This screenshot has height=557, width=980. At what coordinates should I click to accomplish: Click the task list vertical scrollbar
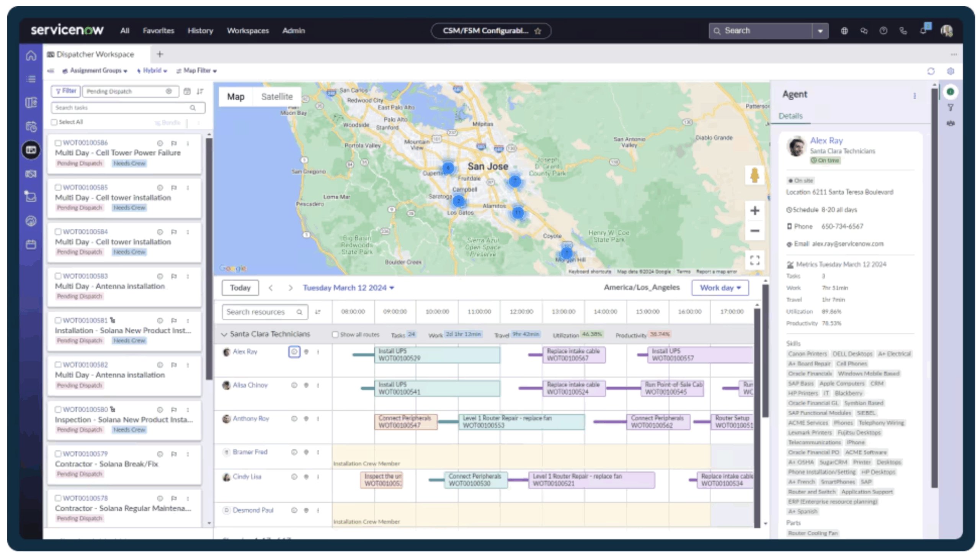(209, 259)
